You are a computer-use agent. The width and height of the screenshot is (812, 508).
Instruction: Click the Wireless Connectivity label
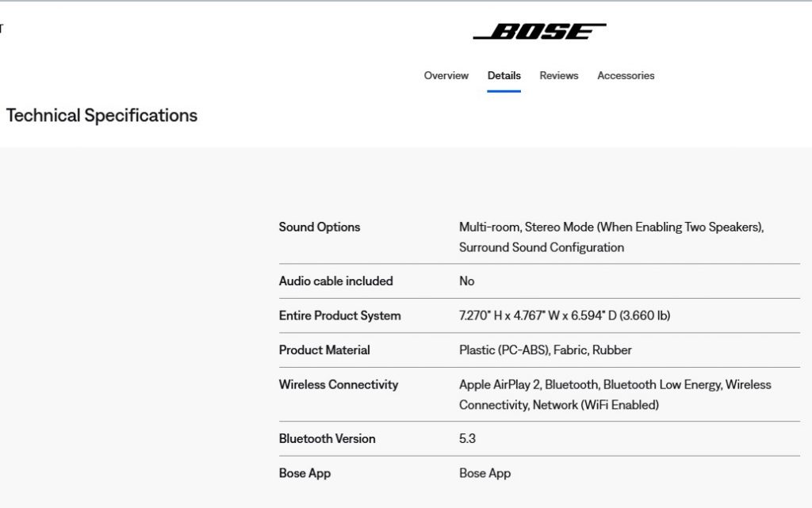(x=338, y=385)
